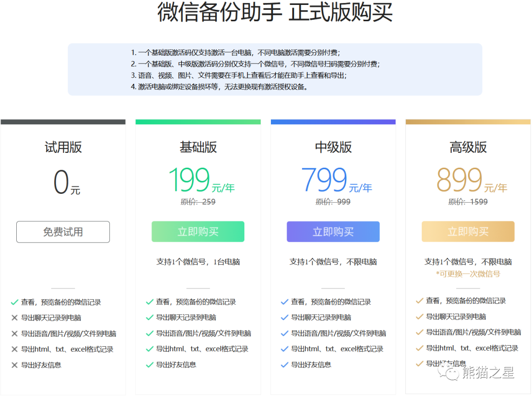
Task: Click the 199 元/年 price
Action: point(201,180)
